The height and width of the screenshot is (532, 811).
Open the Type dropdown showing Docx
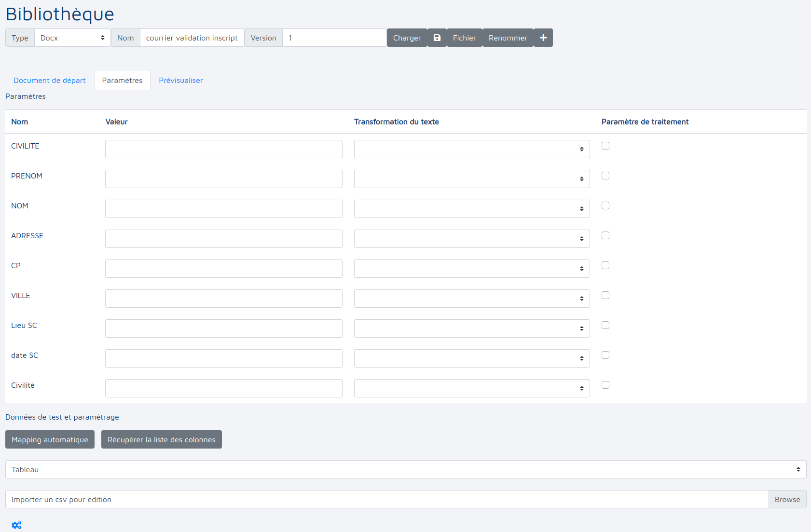click(72, 38)
